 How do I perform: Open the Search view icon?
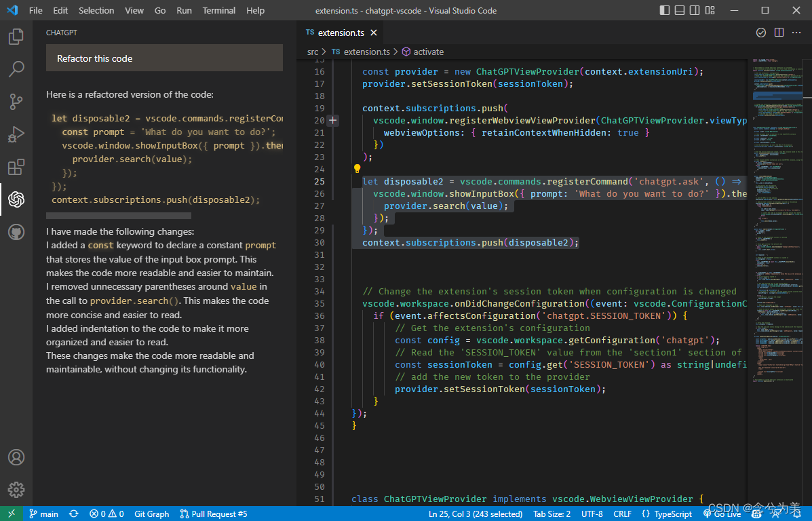tap(16, 69)
